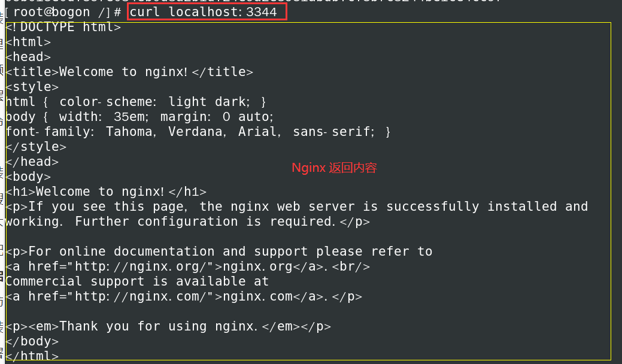The height and width of the screenshot is (364, 622).
Task: Click the font-family Tahoma Verdana line
Action: (x=198, y=132)
